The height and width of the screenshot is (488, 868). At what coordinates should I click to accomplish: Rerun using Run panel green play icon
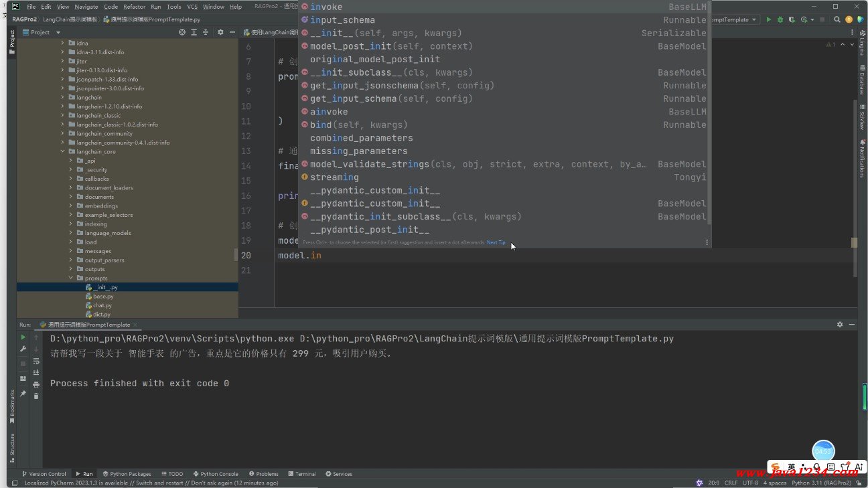coord(23,337)
